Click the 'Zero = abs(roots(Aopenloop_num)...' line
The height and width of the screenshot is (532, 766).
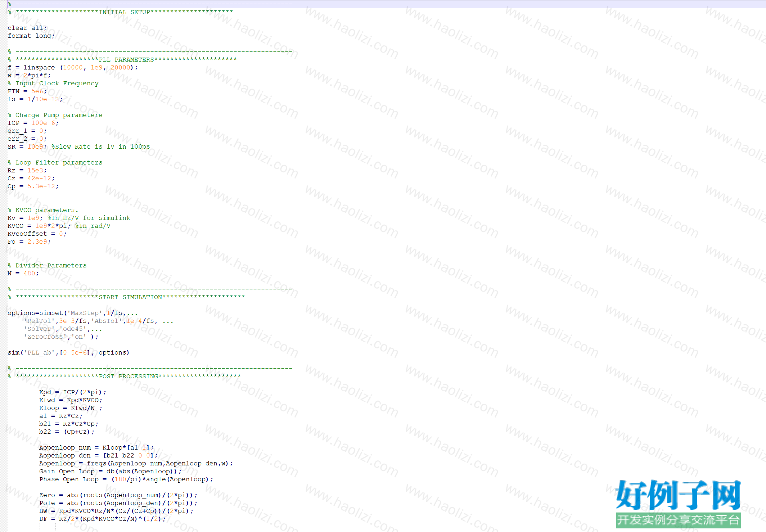tap(118, 495)
